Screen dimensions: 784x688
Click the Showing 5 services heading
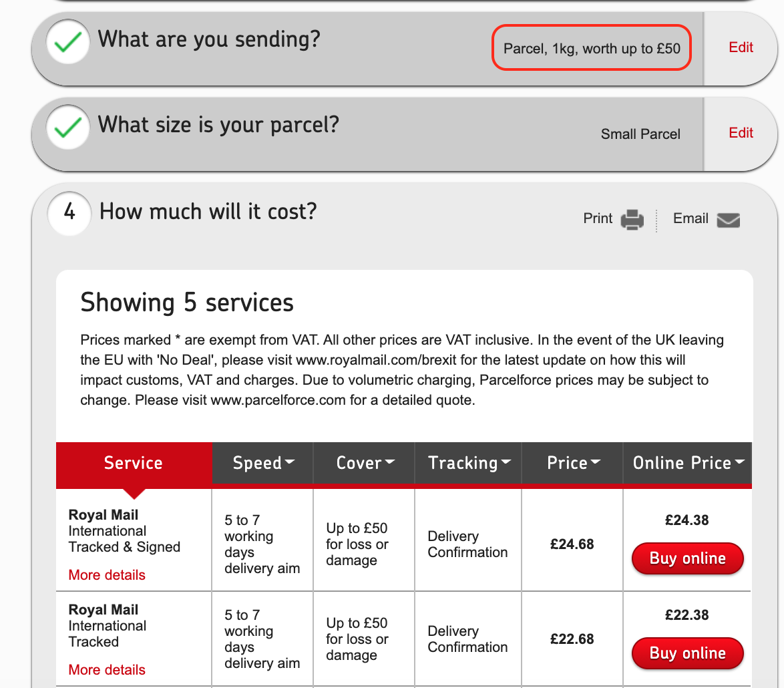(x=187, y=303)
